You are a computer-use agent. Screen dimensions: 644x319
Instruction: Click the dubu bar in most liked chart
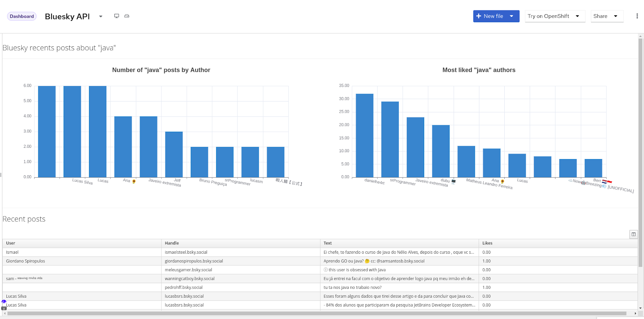point(441,151)
